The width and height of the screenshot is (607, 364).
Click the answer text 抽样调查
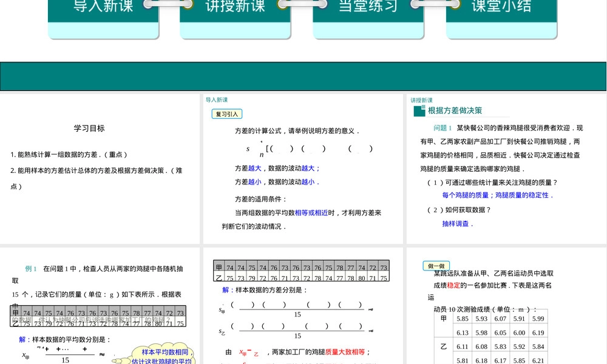click(x=458, y=224)
